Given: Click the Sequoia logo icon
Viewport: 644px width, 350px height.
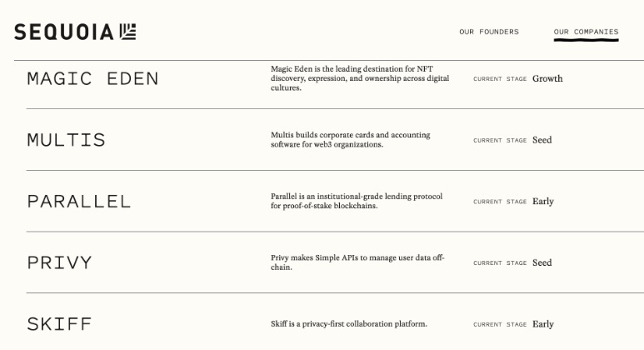Looking at the screenshot, I should pyautogui.click(x=128, y=32).
